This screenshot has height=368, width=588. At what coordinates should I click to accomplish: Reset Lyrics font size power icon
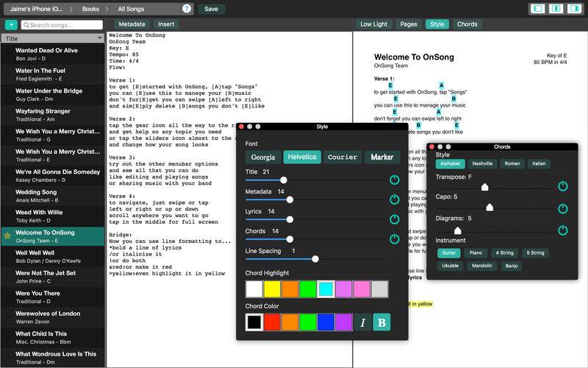coord(394,219)
